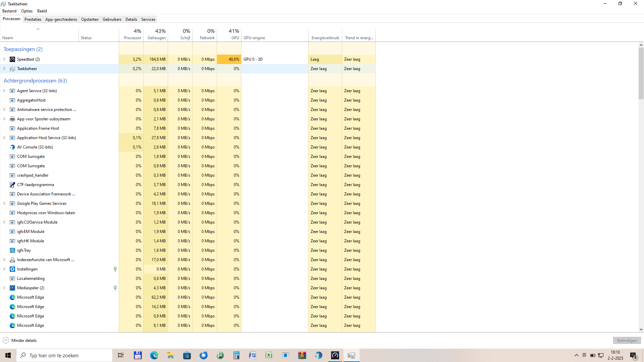Click the igfxTray icon
Viewport: 644px width, 362px height.
[12, 250]
